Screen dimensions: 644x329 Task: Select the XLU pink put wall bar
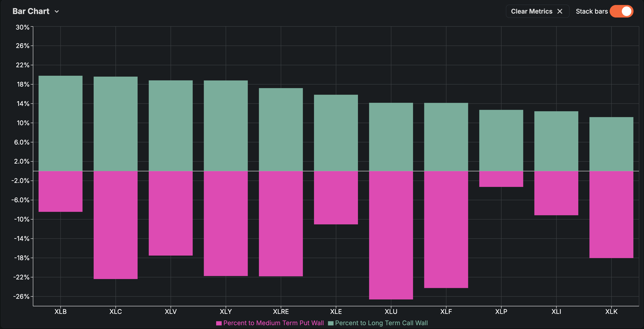391,235
